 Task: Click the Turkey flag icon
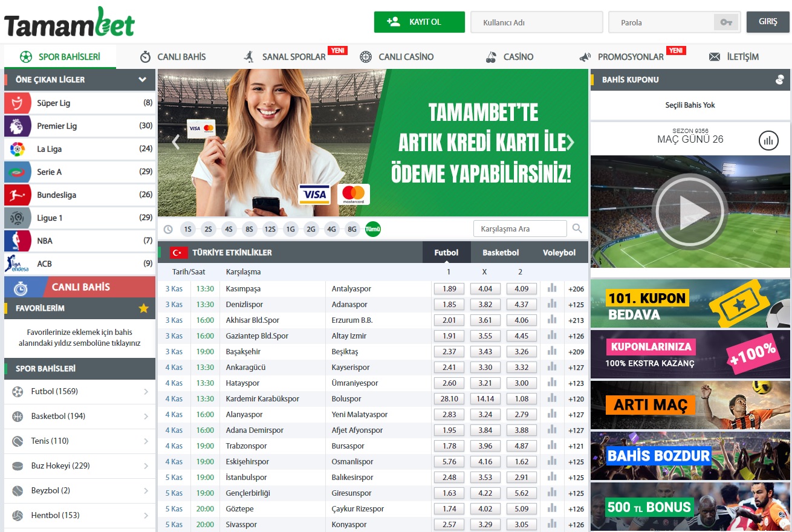(178, 253)
